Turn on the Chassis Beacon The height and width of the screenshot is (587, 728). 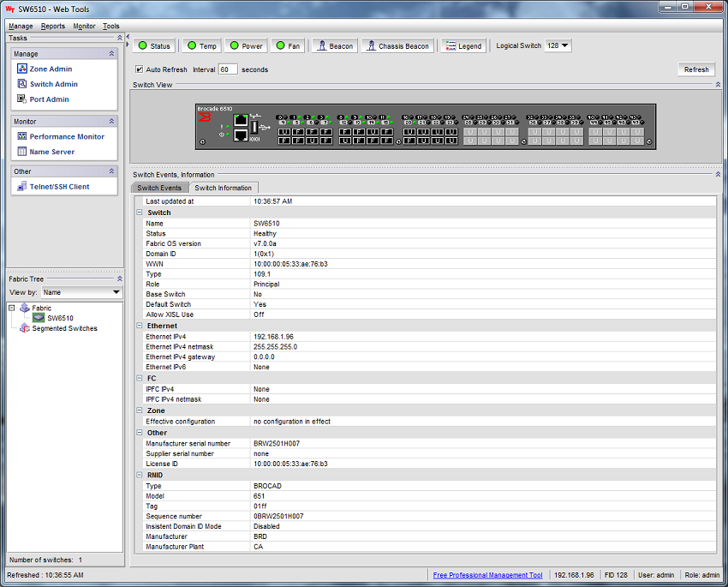(x=398, y=46)
